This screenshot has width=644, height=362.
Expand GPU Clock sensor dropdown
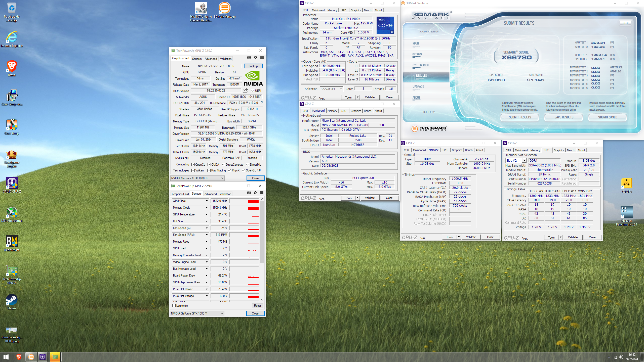(207, 201)
